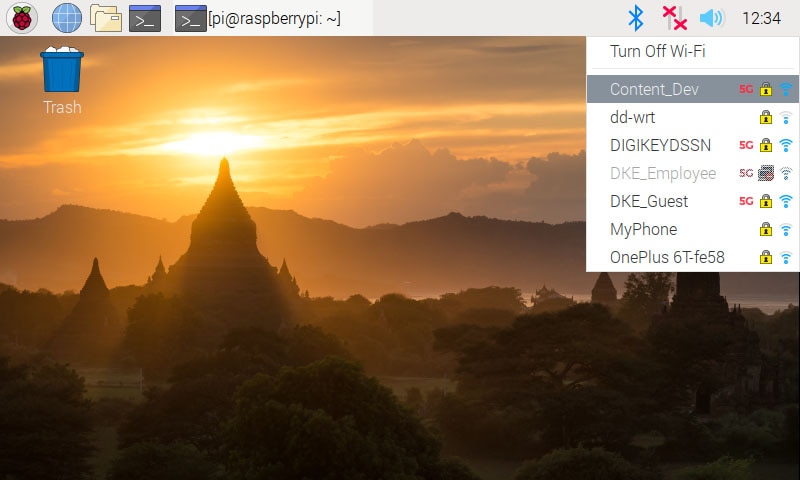Click the 5G badge next to DKE_Guest
This screenshot has width=800, height=480.
(746, 201)
